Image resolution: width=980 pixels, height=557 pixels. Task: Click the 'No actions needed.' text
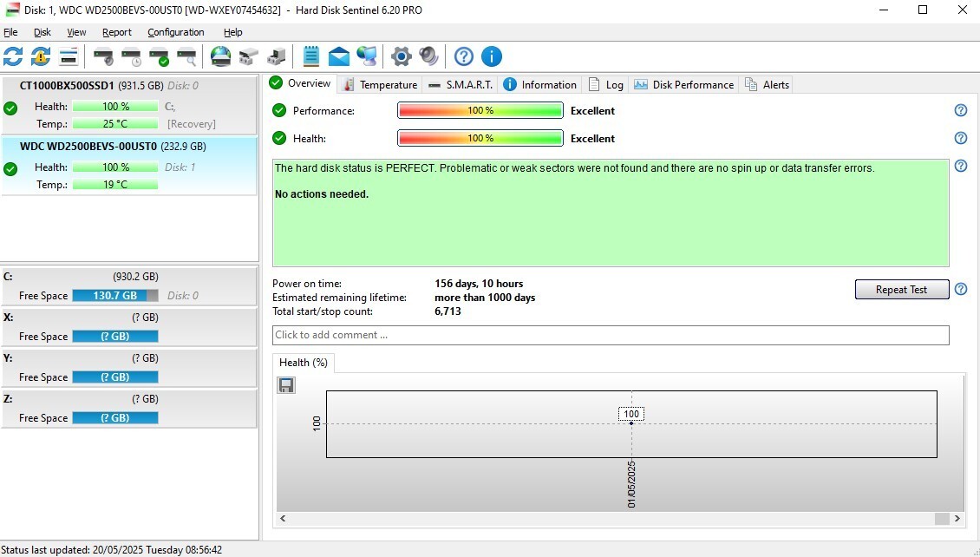pyautogui.click(x=322, y=194)
